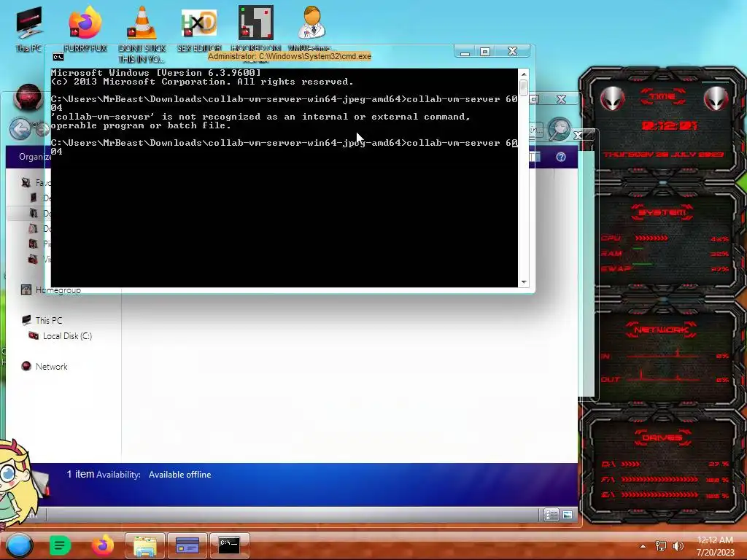Viewport: 747px width, 560px height.
Task: Click the F:\ drive usage bar
Action: 659,479
